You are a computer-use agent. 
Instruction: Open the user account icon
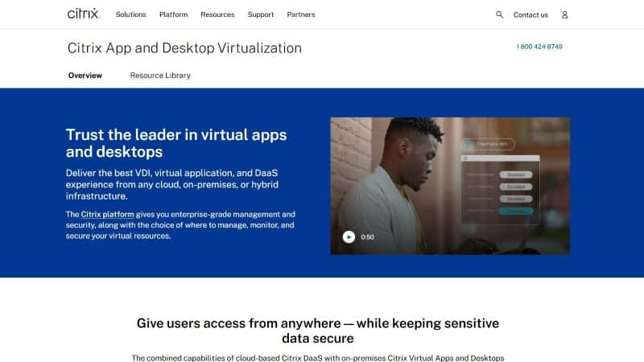(564, 14)
